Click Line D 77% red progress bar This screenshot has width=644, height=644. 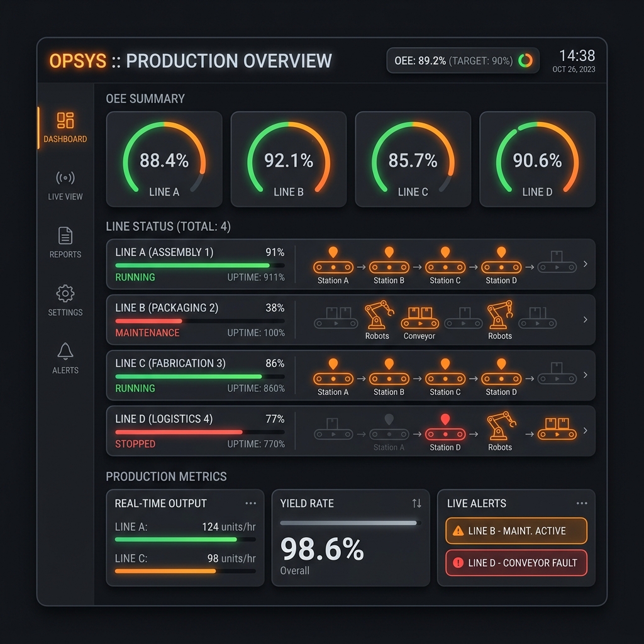(x=200, y=432)
